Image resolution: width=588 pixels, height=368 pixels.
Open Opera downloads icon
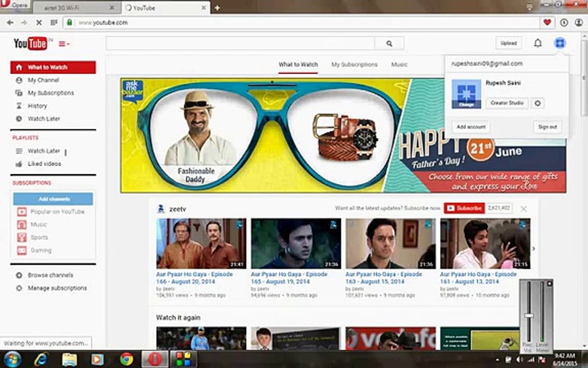(563, 22)
